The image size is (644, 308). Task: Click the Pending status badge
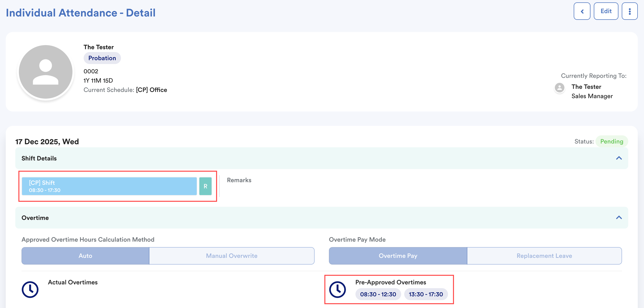(611, 141)
